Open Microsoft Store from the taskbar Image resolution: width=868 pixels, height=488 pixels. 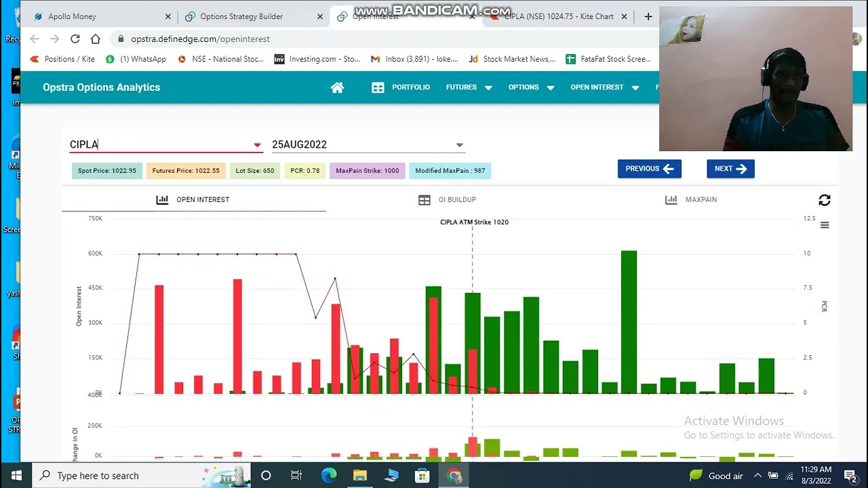click(x=422, y=475)
